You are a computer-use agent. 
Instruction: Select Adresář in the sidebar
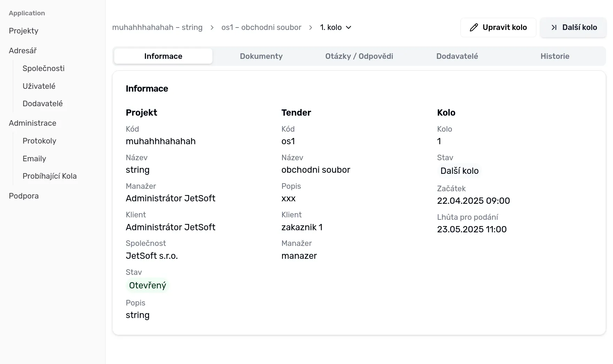click(23, 51)
